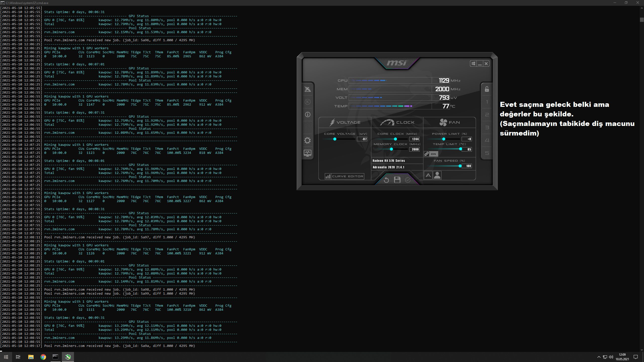This screenshot has height=362, width=644.
Task: Enable the user defined fan control button
Action: [437, 175]
